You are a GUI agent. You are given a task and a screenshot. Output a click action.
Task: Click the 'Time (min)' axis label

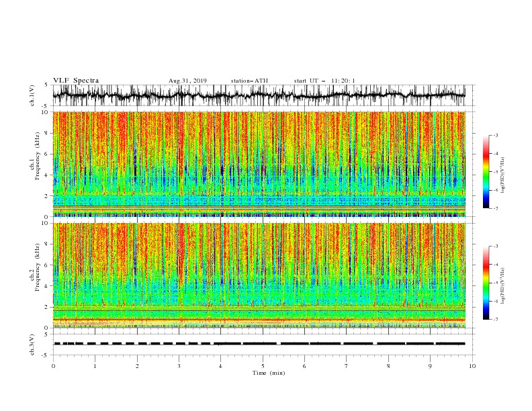(269, 373)
